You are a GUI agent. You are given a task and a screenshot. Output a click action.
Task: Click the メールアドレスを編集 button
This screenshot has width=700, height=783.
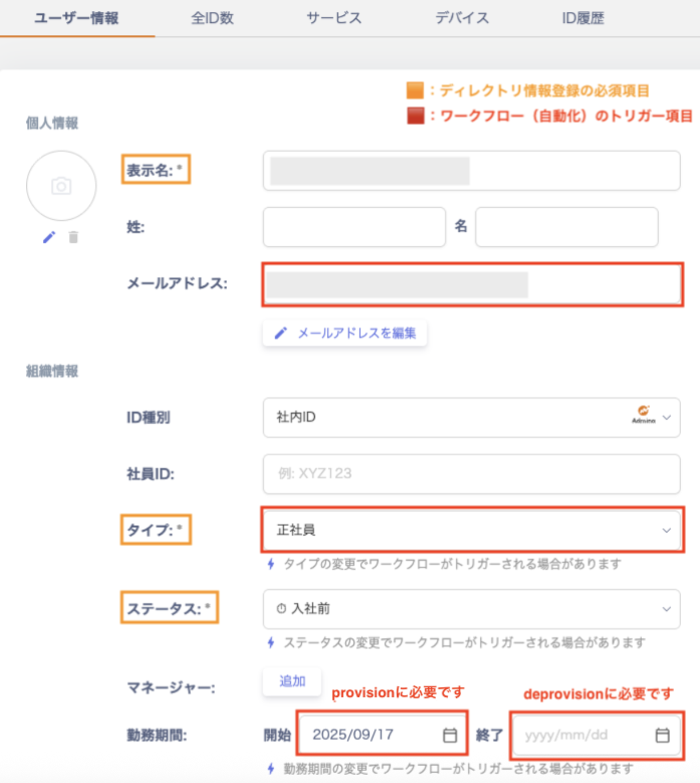(x=345, y=333)
